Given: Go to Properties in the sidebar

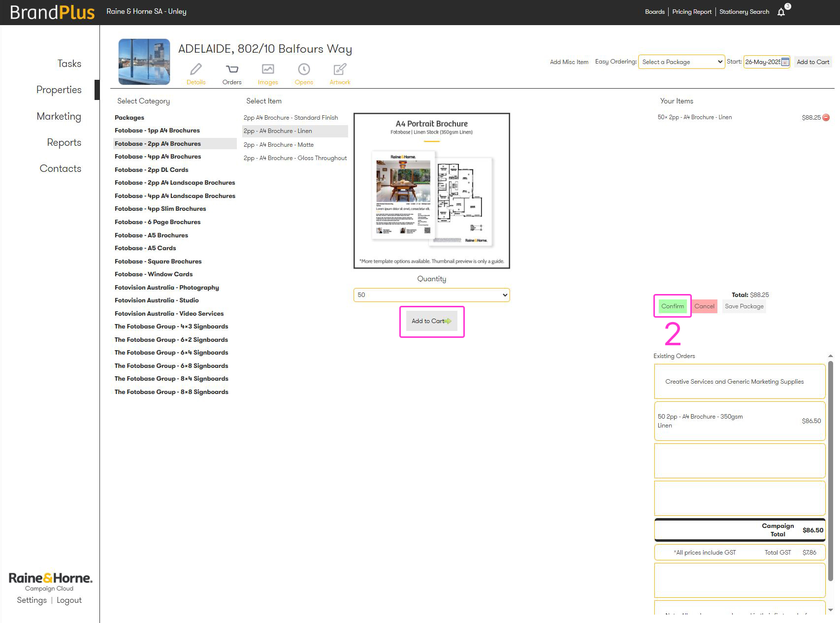Looking at the screenshot, I should coord(59,90).
